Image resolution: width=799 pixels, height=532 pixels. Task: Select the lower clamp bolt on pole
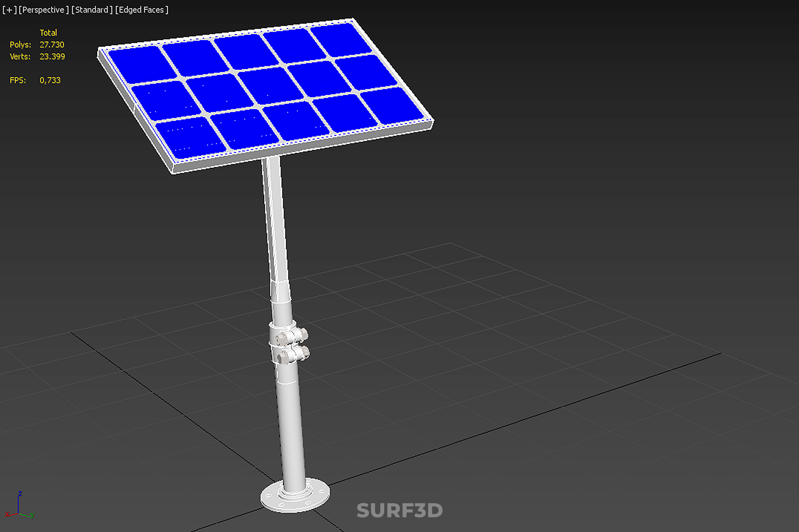[x=294, y=355]
